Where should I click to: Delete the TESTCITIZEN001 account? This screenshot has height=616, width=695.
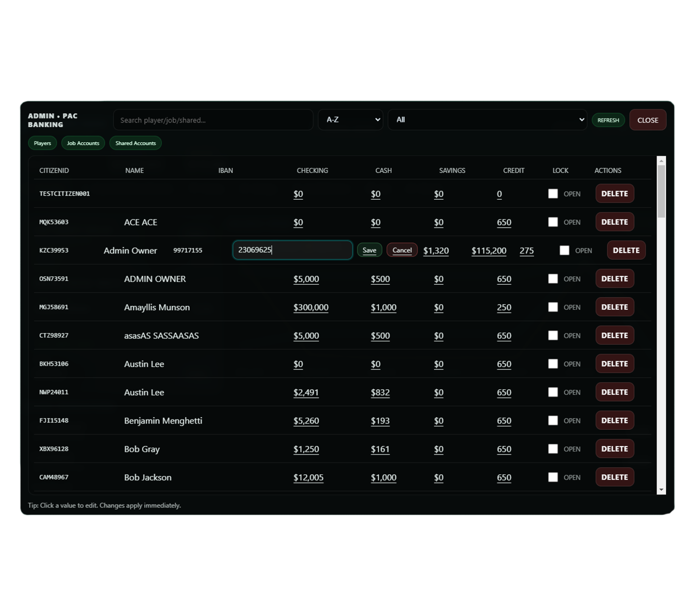614,193
